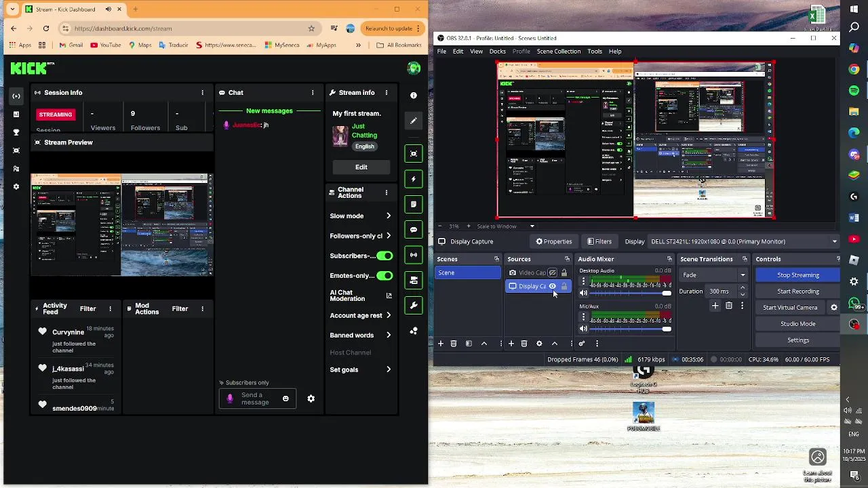Open virtual camera settings gear
Viewport: 868px width, 488px height.
(834, 307)
